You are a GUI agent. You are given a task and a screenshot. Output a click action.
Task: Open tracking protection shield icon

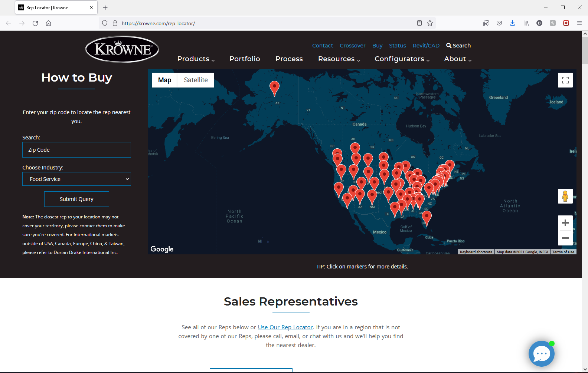(105, 23)
